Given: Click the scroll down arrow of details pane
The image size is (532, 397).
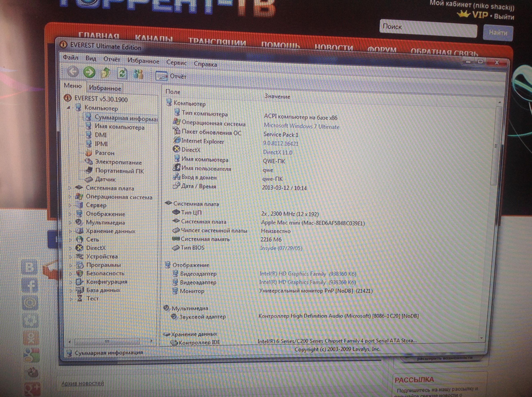Looking at the screenshot, I should click(482, 338).
